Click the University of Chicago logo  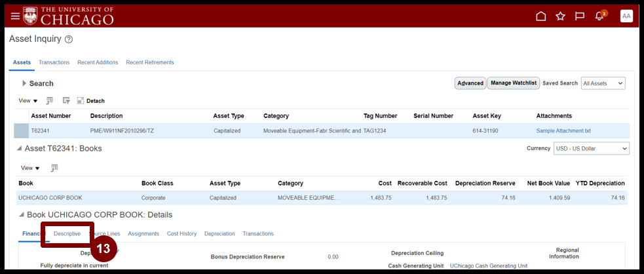pyautogui.click(x=68, y=16)
